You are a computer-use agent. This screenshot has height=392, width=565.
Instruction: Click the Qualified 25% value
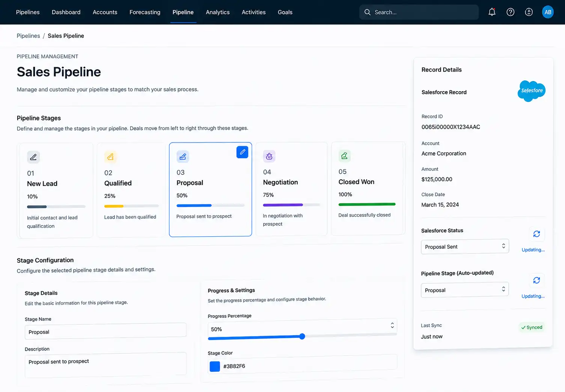point(110,196)
